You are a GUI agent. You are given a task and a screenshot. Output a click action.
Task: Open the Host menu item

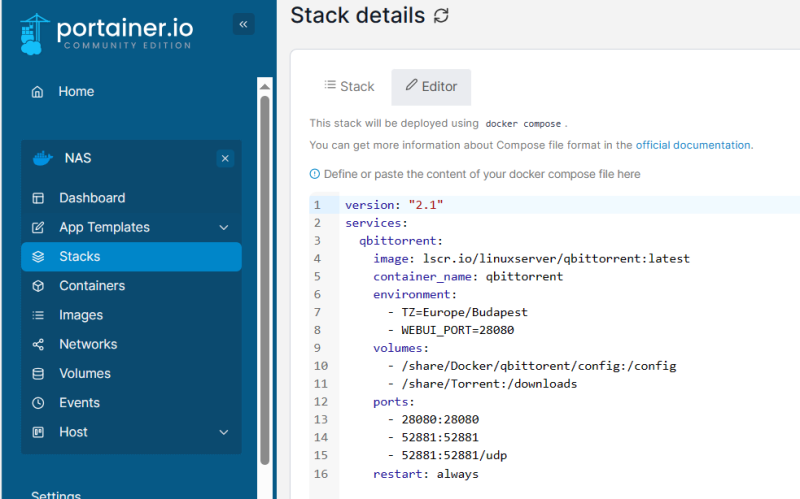[x=73, y=432]
